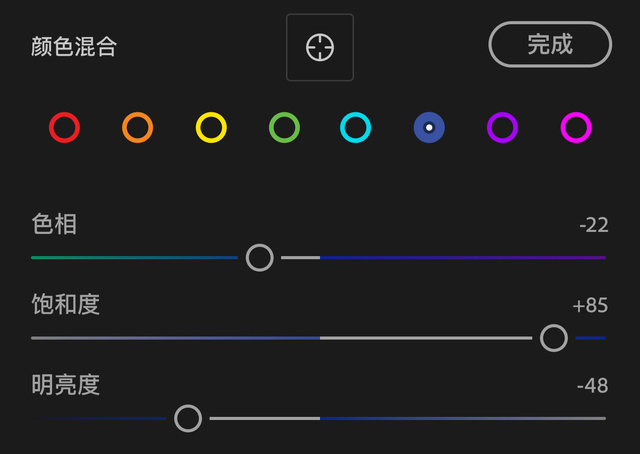Select the magenta color circle
640x454 pixels.
(x=576, y=128)
